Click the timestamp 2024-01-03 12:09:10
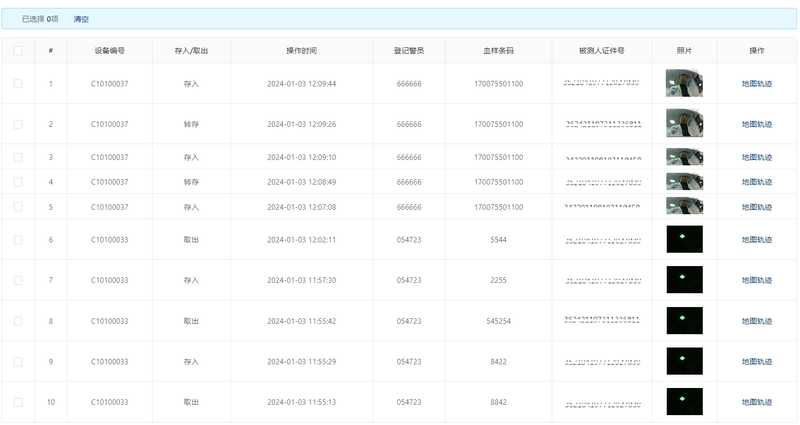Viewport: 800px width, 425px height. (x=302, y=157)
